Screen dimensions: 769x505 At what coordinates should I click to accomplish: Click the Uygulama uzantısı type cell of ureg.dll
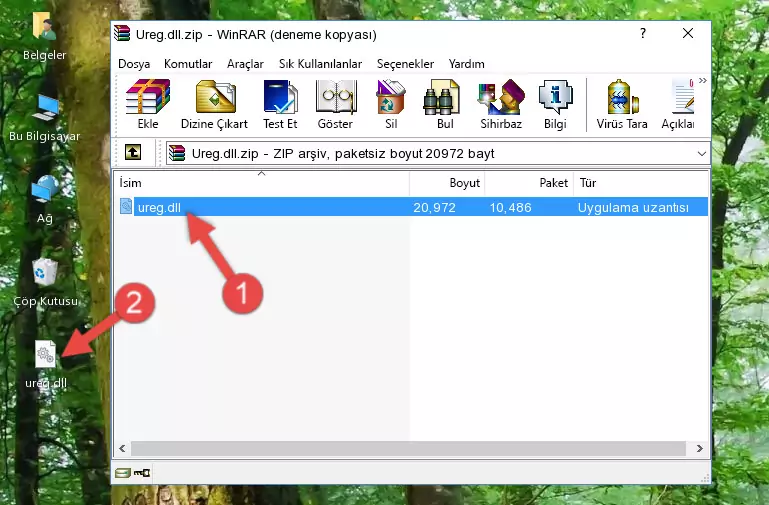(x=633, y=207)
